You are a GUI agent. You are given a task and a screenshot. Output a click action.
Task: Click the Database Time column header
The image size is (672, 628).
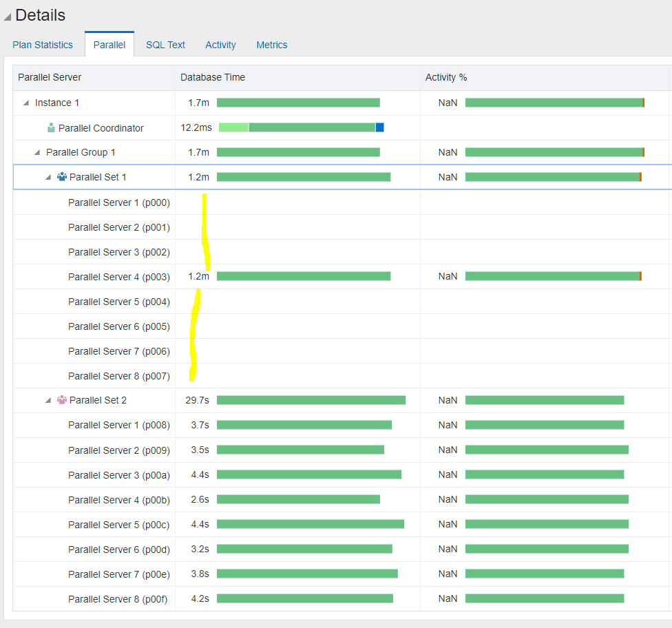pos(297,78)
